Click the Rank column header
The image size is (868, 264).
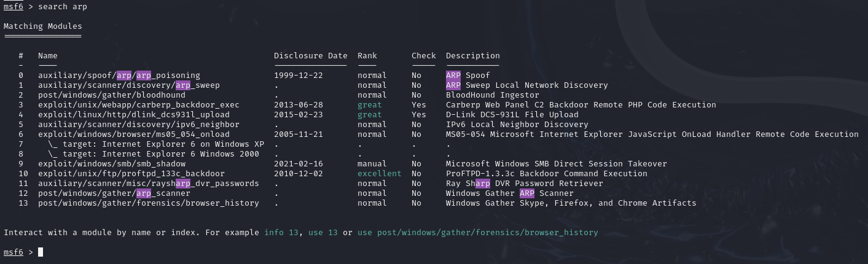click(367, 56)
